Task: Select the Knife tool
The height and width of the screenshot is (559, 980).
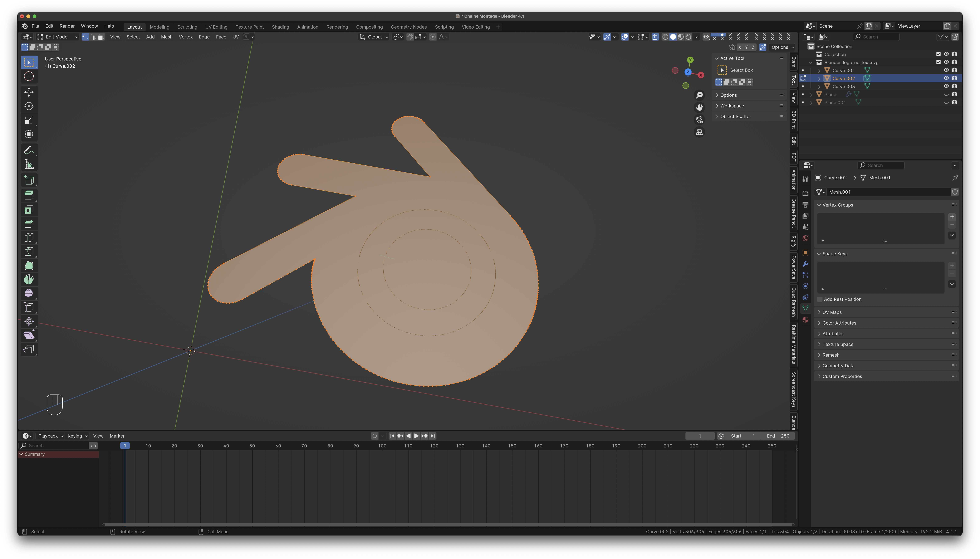Action: (x=29, y=252)
